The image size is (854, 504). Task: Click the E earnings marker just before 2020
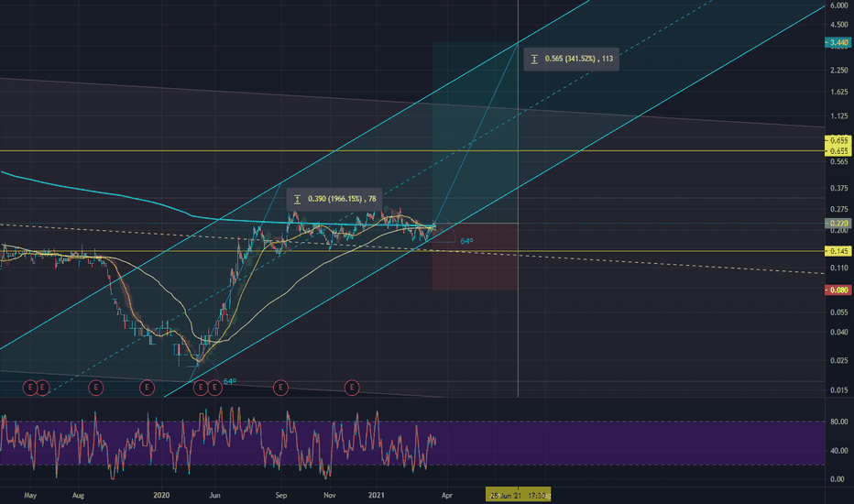tap(147, 388)
